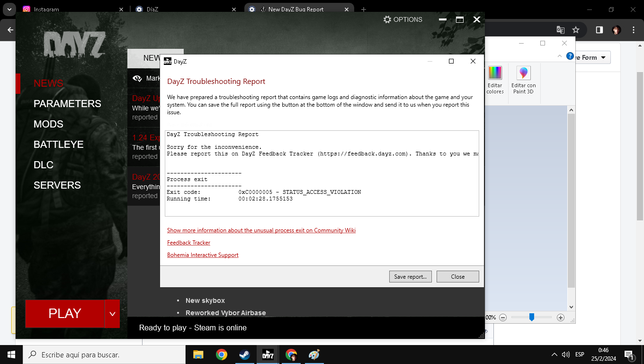Image resolution: width=644 pixels, height=364 pixels.
Task: Open Chrome tab search dropdown
Action: (9, 9)
